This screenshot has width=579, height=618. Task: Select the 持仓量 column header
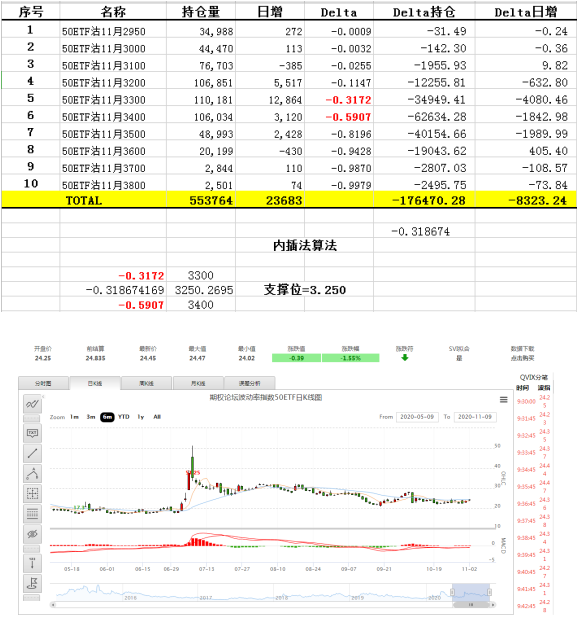click(x=201, y=12)
